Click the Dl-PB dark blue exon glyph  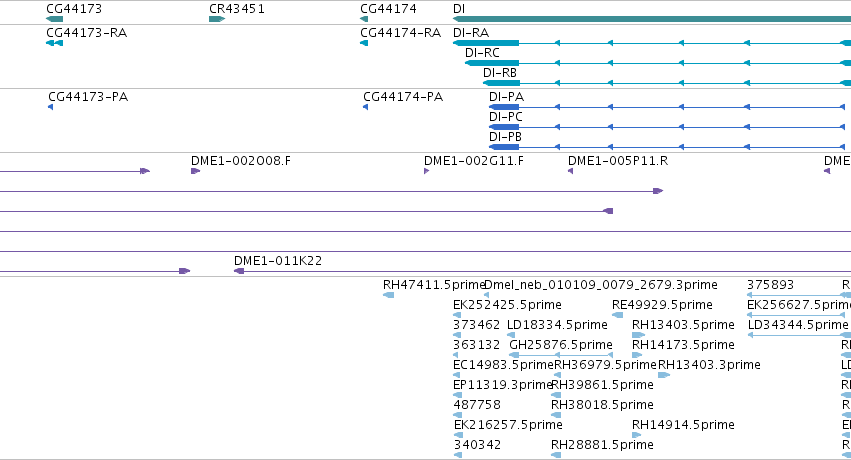504,147
